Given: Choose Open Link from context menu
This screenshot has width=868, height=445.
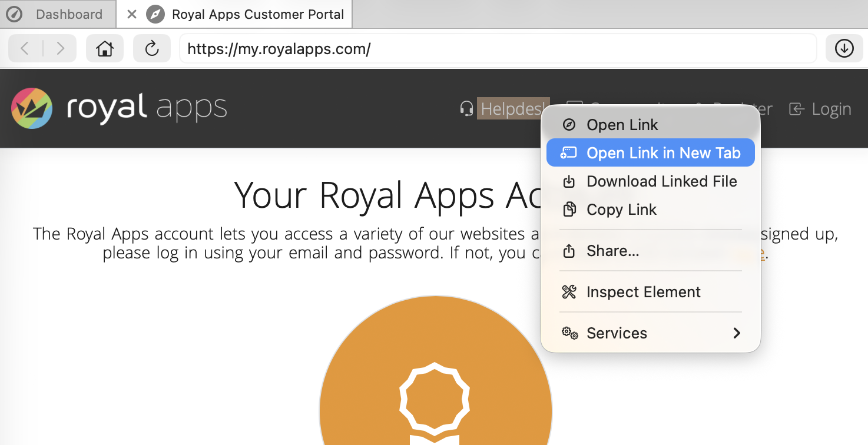Looking at the screenshot, I should point(651,125).
